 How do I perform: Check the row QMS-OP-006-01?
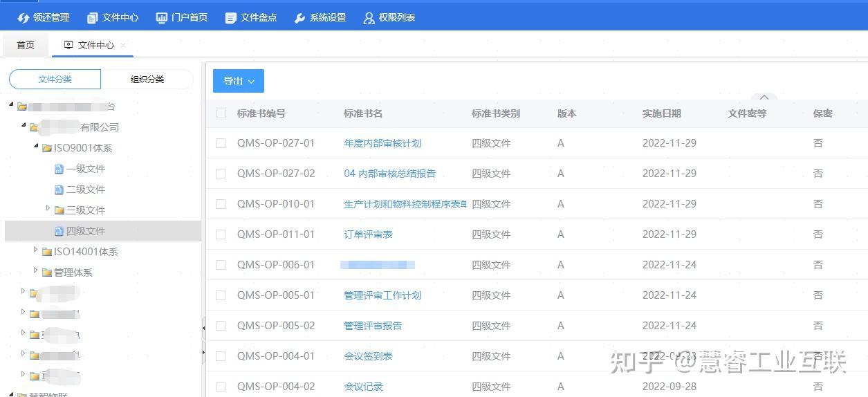221,265
